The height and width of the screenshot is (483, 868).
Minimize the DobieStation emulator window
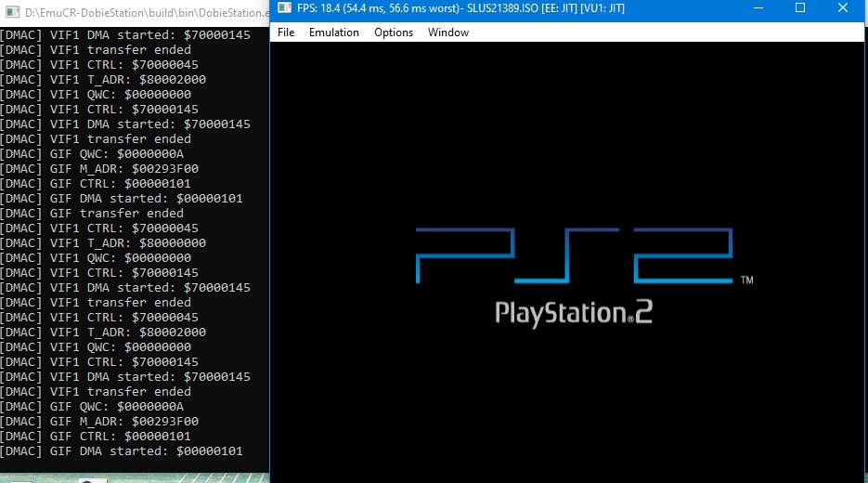[x=758, y=8]
